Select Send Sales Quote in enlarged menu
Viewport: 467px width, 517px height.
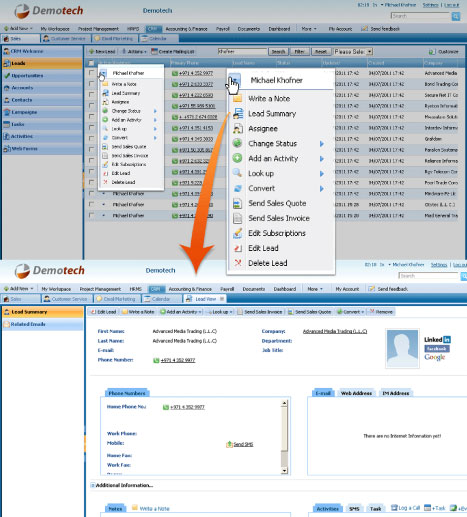pos(277,203)
